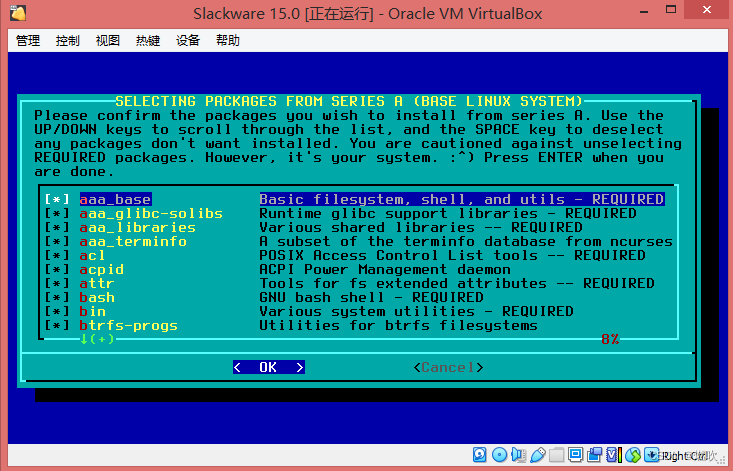Click 'Utilities for btrfs filesystems' description
Viewport: 733px width, 471px height.
pyautogui.click(x=398, y=326)
